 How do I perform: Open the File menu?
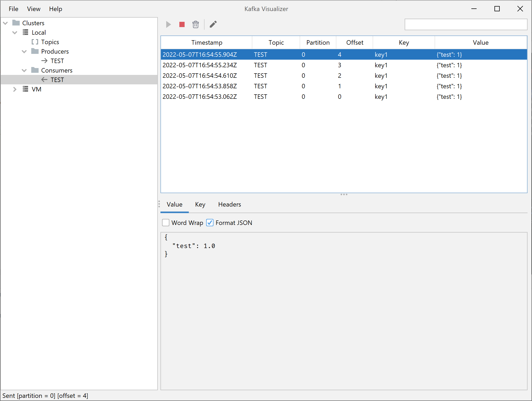click(13, 9)
